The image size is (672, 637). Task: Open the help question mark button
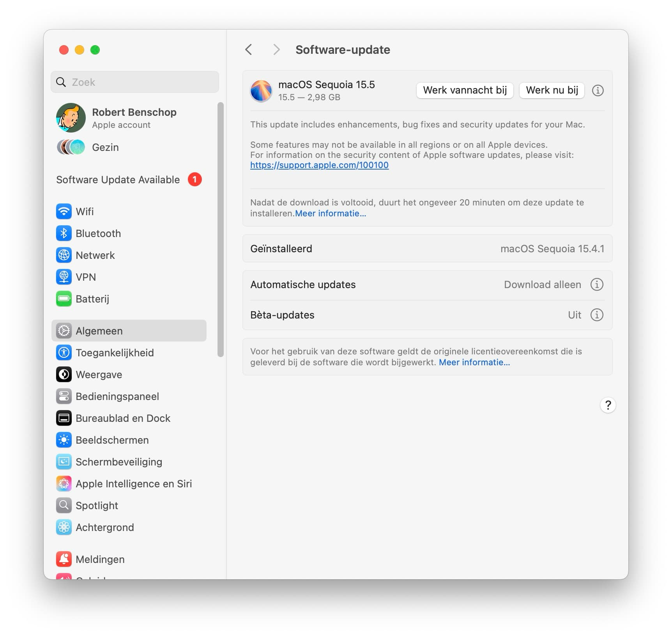(608, 405)
